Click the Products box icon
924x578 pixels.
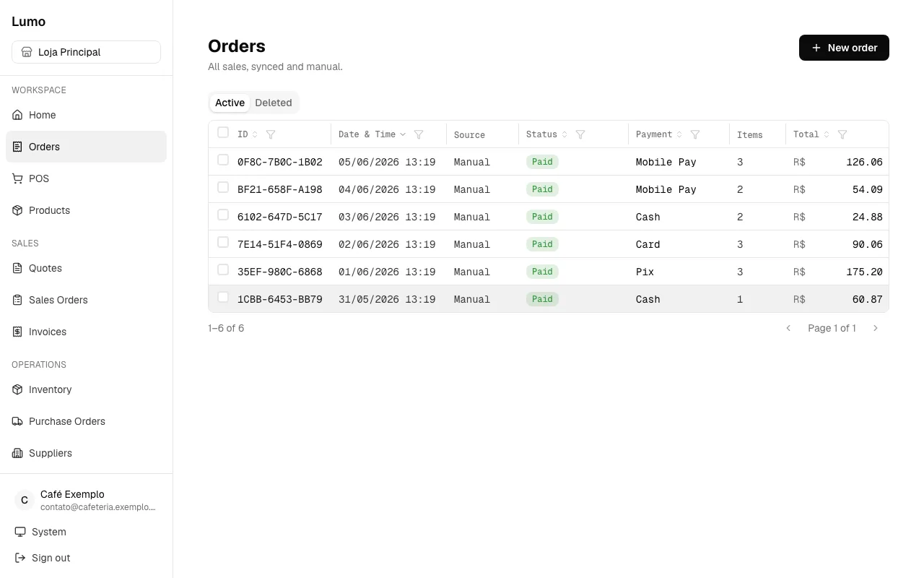[17, 210]
